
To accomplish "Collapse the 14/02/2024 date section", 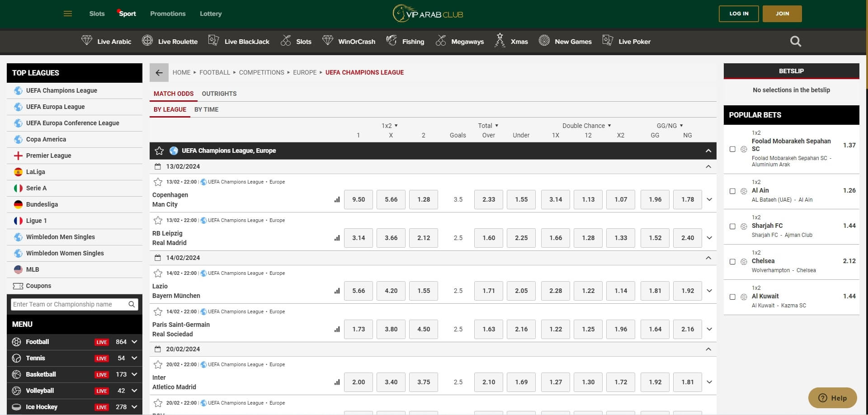I will point(708,258).
